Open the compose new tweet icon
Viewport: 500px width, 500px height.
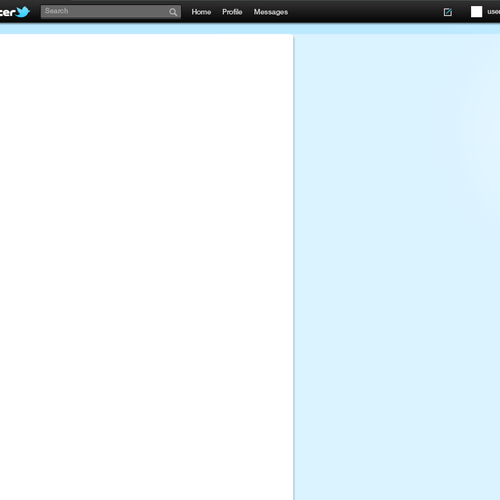448,12
